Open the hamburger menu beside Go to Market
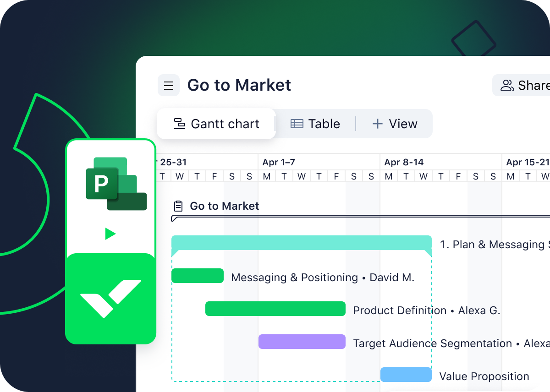Image resolution: width=550 pixels, height=392 pixels. coord(169,86)
